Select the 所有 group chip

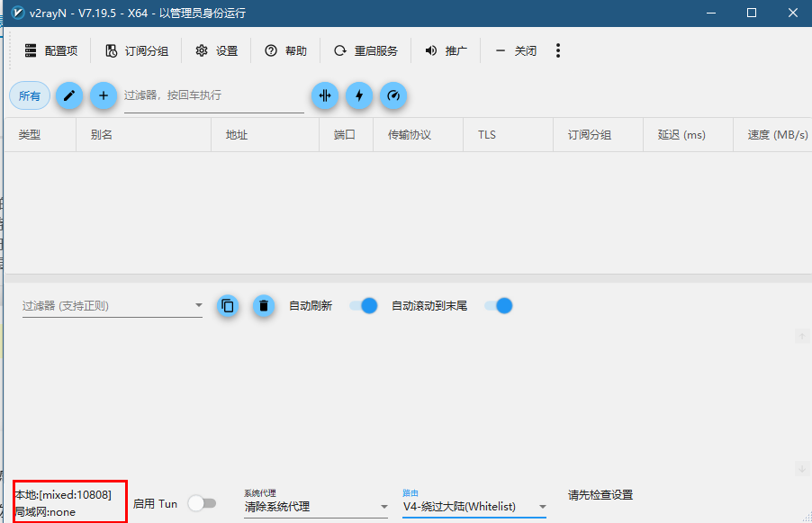(30, 95)
